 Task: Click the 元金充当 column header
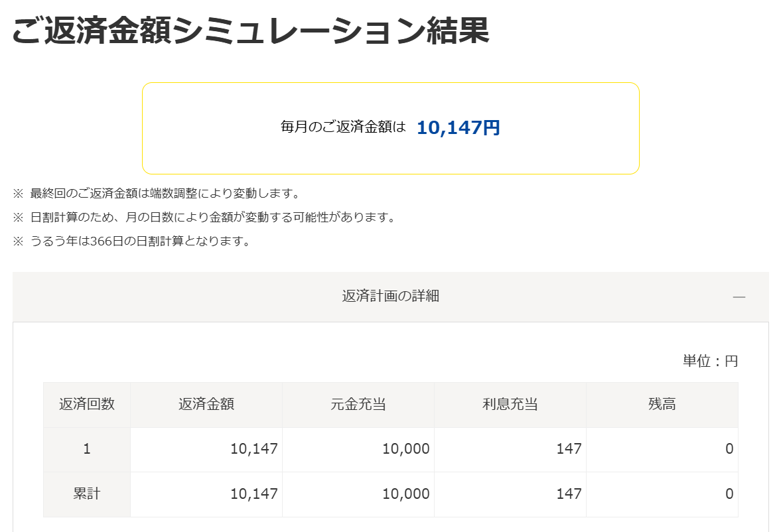[x=358, y=405]
